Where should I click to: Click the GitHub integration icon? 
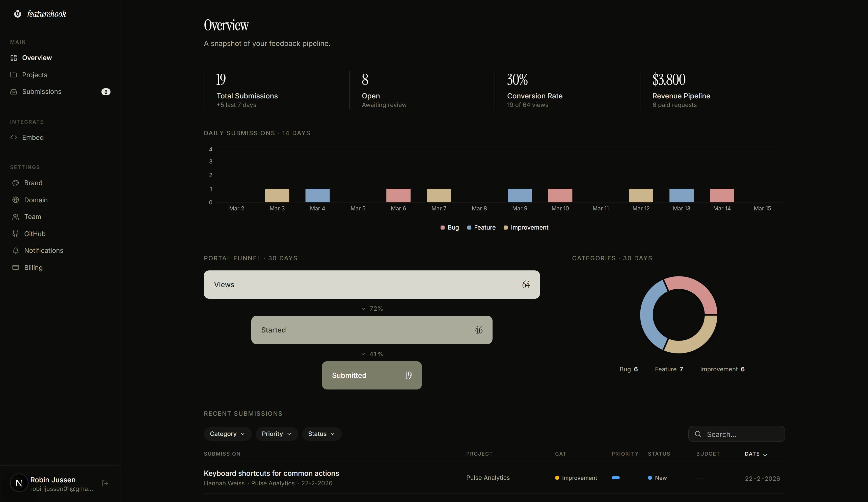point(15,233)
